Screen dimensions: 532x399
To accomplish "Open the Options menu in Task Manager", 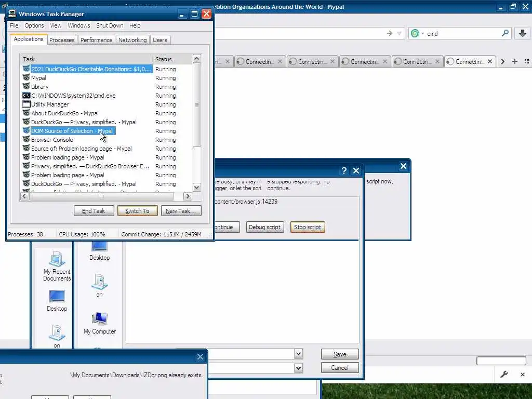I will pyautogui.click(x=34, y=25).
